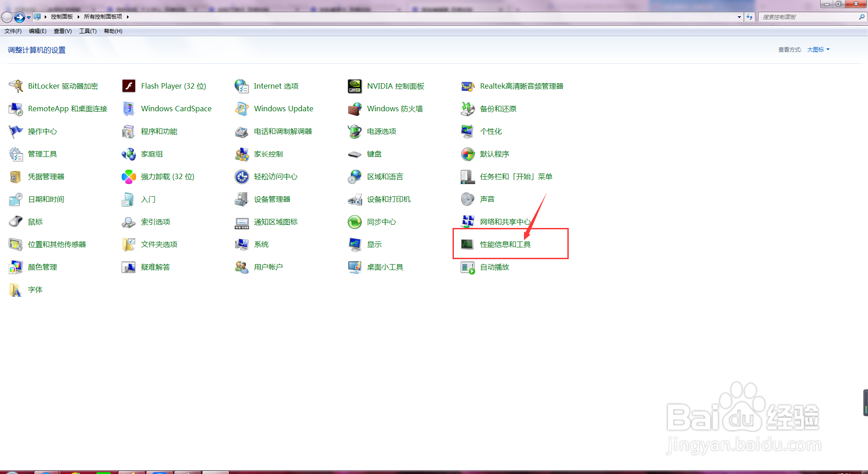Open 凭据管理器 link
The image size is (868, 474).
46,176
